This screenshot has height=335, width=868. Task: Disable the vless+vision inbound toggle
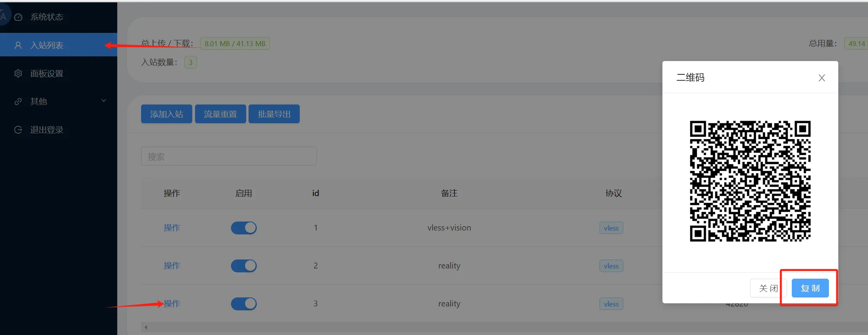243,228
